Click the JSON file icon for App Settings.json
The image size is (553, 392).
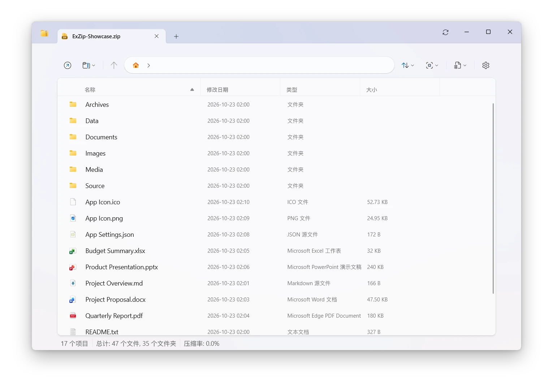click(73, 234)
